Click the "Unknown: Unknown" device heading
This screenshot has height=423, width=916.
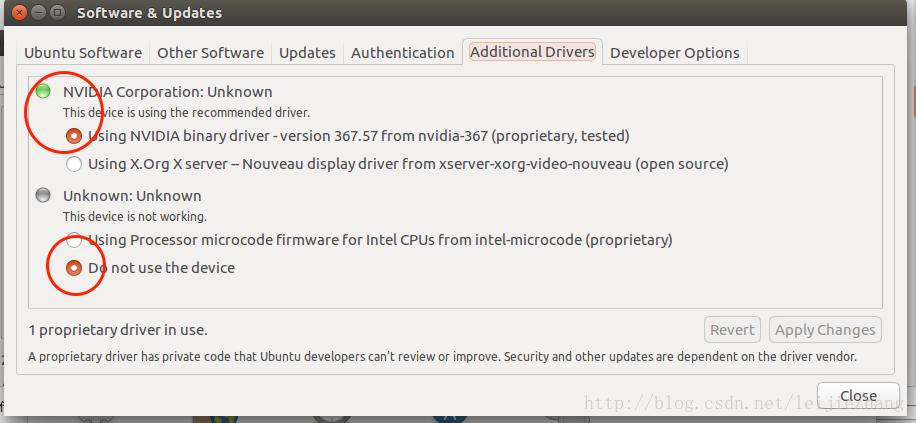tap(132, 196)
